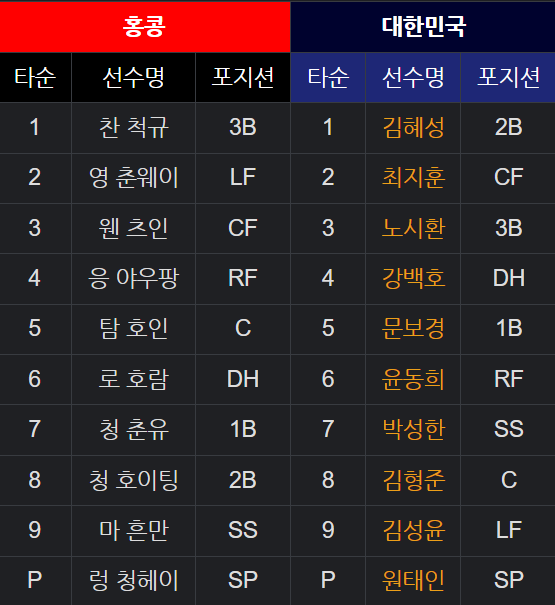The height and width of the screenshot is (605, 555).
Task: Click the player name 청 호이팅
Action: [x=134, y=480]
